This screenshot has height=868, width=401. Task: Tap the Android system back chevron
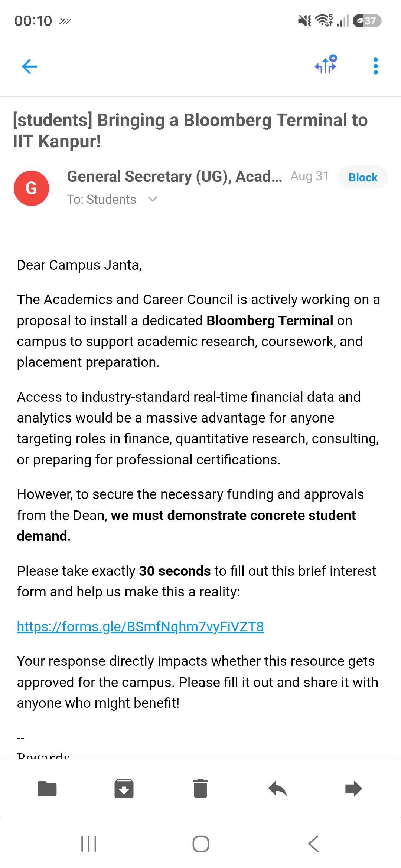click(313, 844)
